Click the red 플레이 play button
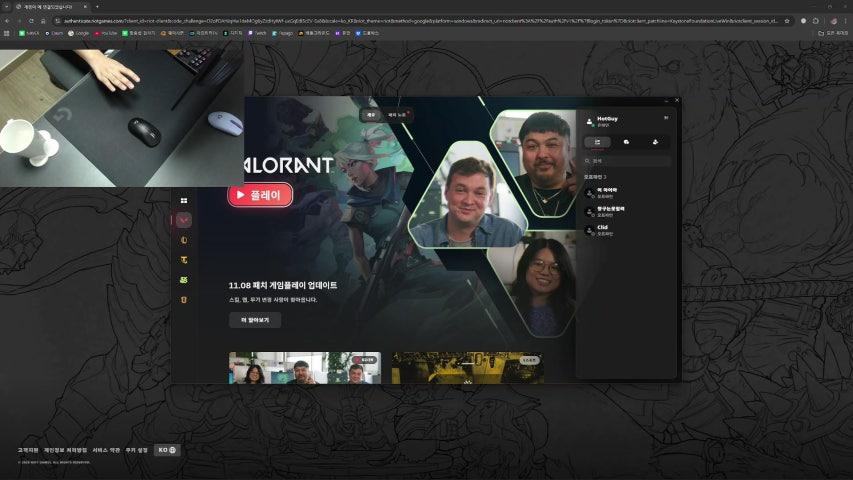Viewport: 853px width, 480px height. click(x=260, y=195)
